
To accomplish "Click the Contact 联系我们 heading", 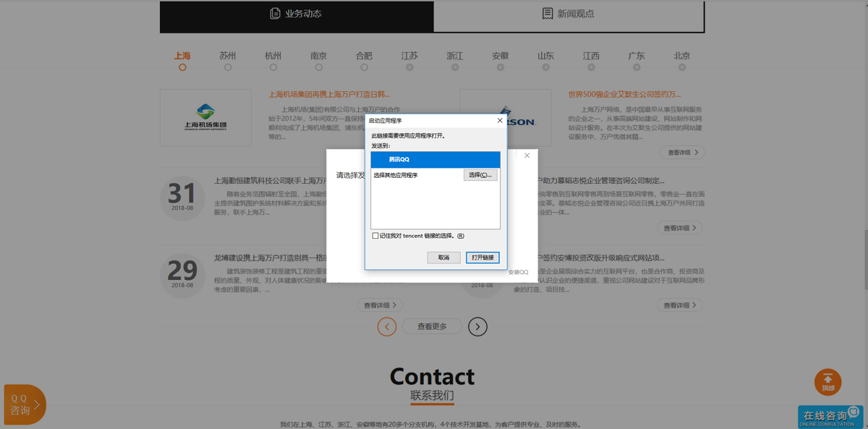I will tap(432, 383).
